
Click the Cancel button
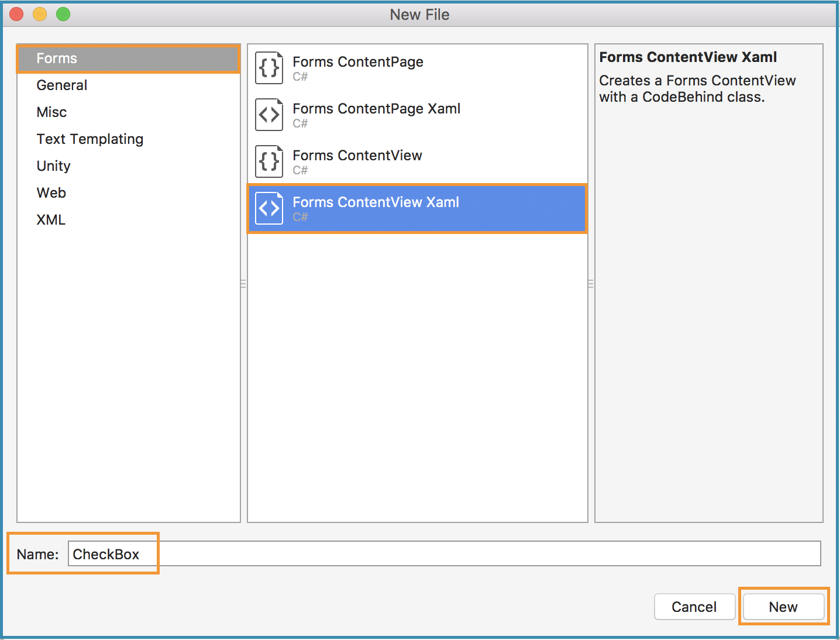point(694,607)
